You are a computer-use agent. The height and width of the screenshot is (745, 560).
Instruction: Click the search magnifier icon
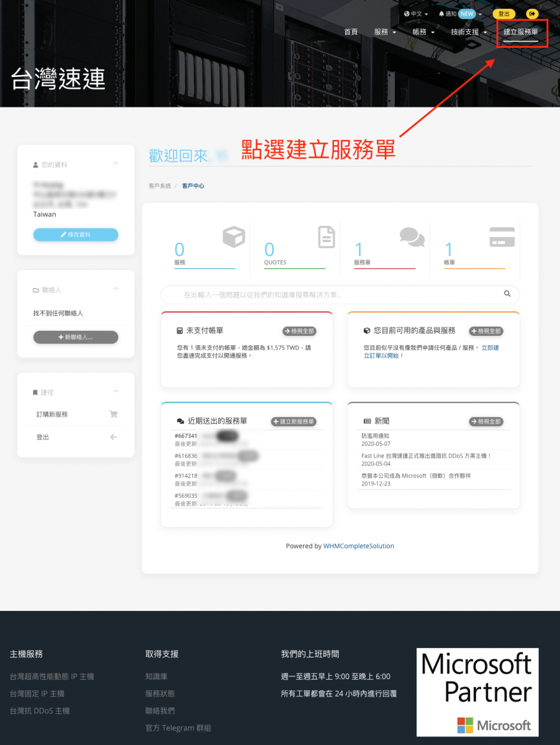click(507, 294)
